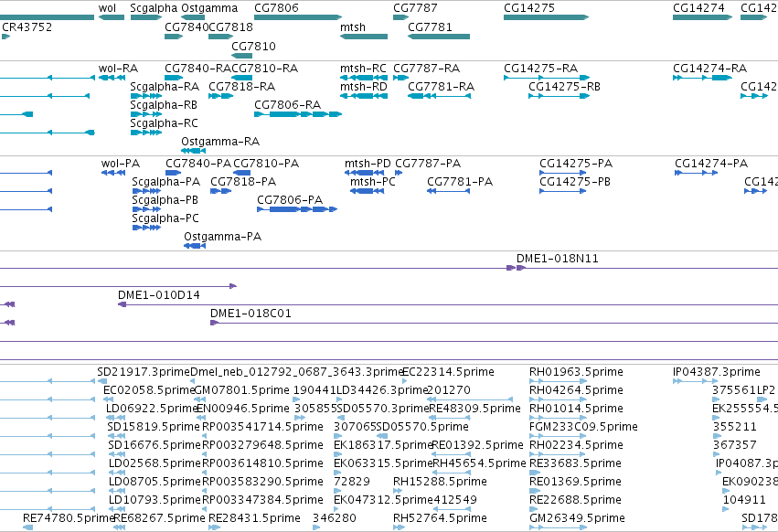Select the CG14275-PA protein
778x532 pixels.
pyautogui.click(x=562, y=173)
